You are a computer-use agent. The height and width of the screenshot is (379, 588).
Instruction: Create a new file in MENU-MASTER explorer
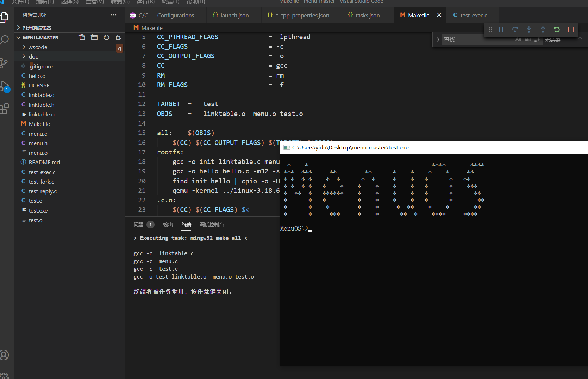point(82,37)
